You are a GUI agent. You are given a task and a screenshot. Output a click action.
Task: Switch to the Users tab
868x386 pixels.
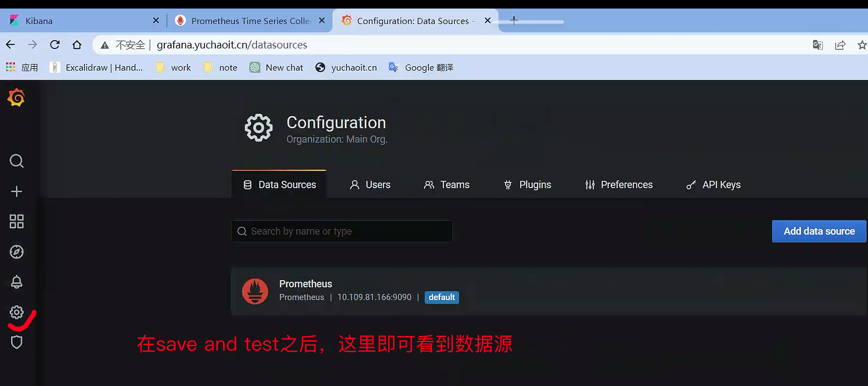[x=370, y=185]
